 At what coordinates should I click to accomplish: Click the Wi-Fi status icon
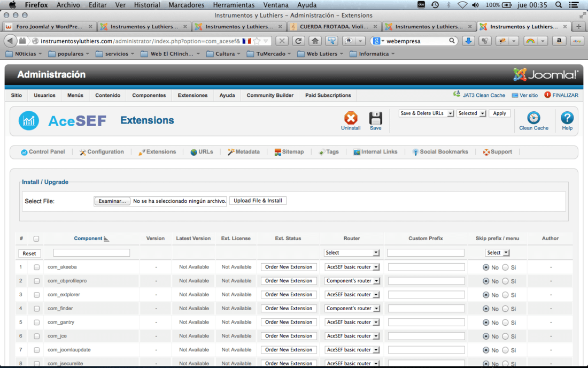pyautogui.click(x=462, y=5)
